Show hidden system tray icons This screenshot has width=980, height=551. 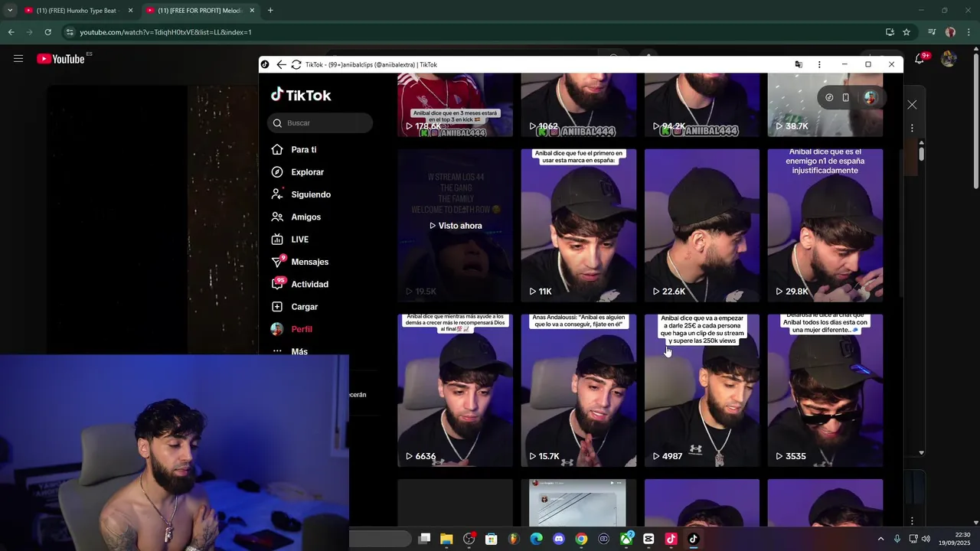point(880,539)
